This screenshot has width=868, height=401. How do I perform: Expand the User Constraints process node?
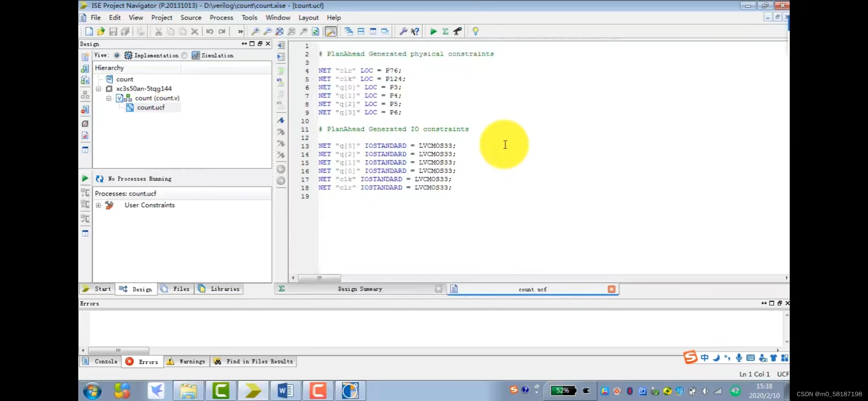(x=98, y=205)
